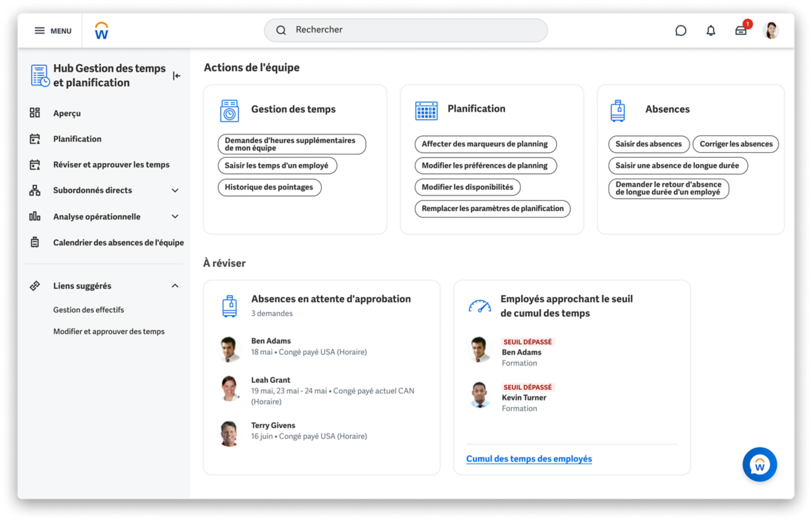Open Modifier et approuver des temps link
Image resolution: width=812 pixels, height=521 pixels.
pos(109,331)
